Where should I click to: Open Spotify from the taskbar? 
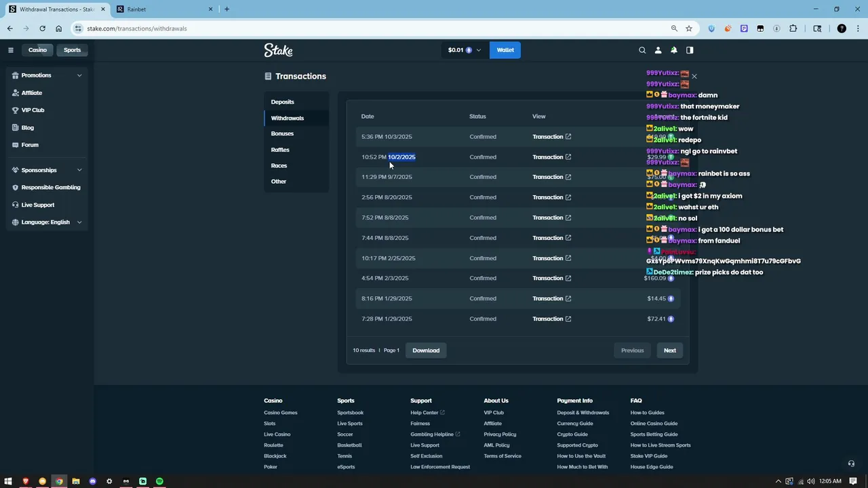click(x=159, y=481)
